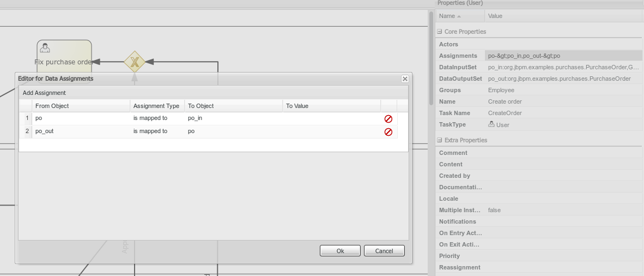Select the po_in To Object cell
The image size is (644, 276).
click(x=233, y=118)
